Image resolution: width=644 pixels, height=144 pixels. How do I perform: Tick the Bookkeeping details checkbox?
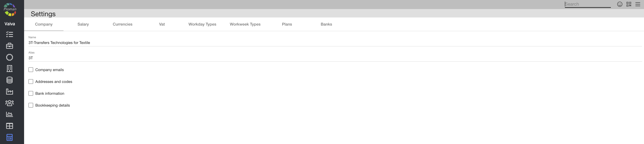pos(31,105)
